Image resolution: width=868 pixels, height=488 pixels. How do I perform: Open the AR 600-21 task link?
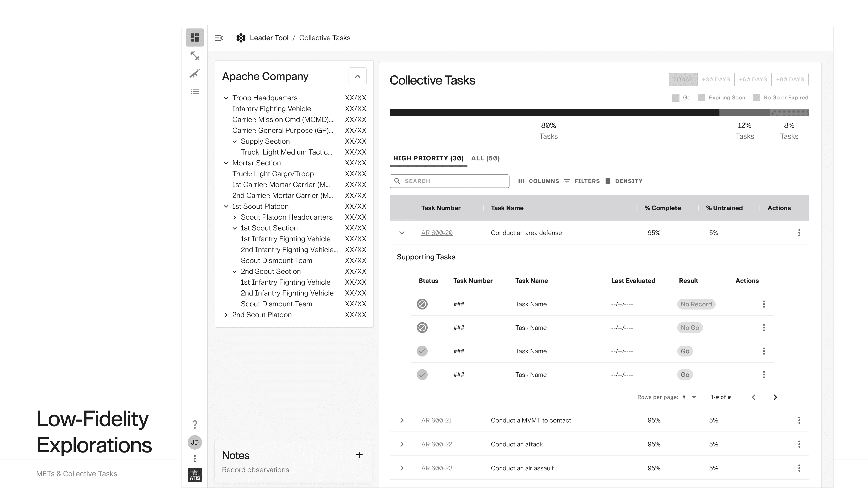pos(436,420)
